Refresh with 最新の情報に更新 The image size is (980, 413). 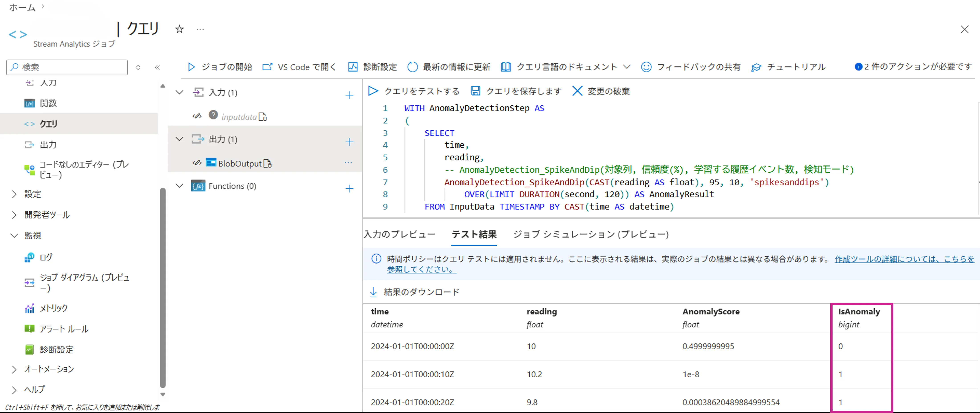pos(449,67)
